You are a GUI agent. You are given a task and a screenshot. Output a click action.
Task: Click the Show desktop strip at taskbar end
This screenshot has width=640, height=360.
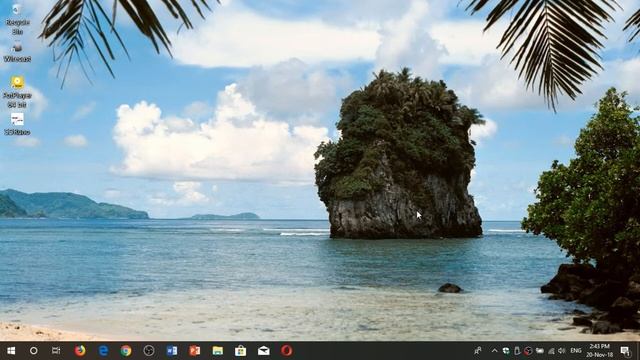pyautogui.click(x=638, y=351)
